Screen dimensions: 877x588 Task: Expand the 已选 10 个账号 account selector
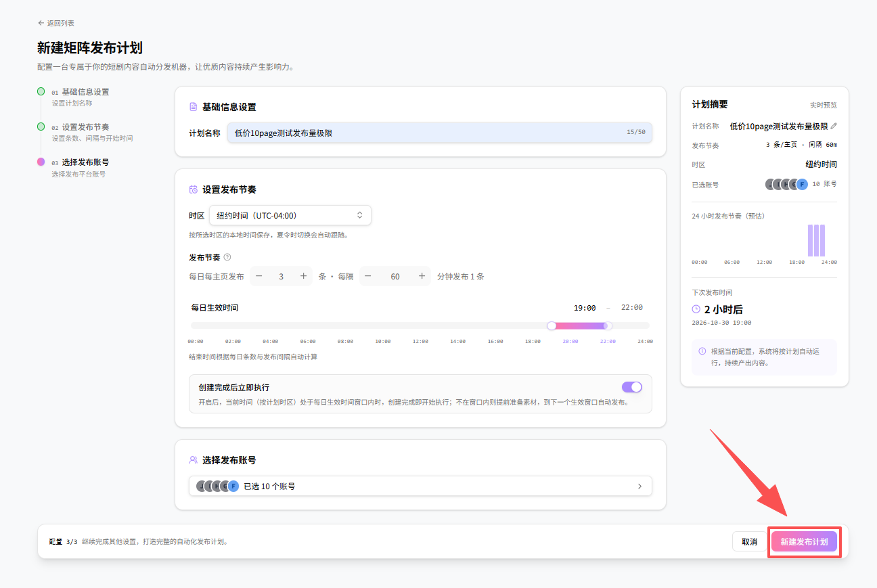(x=420, y=486)
